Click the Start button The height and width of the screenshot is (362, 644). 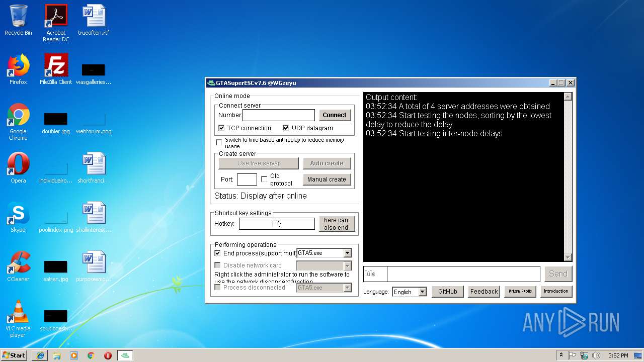14,355
